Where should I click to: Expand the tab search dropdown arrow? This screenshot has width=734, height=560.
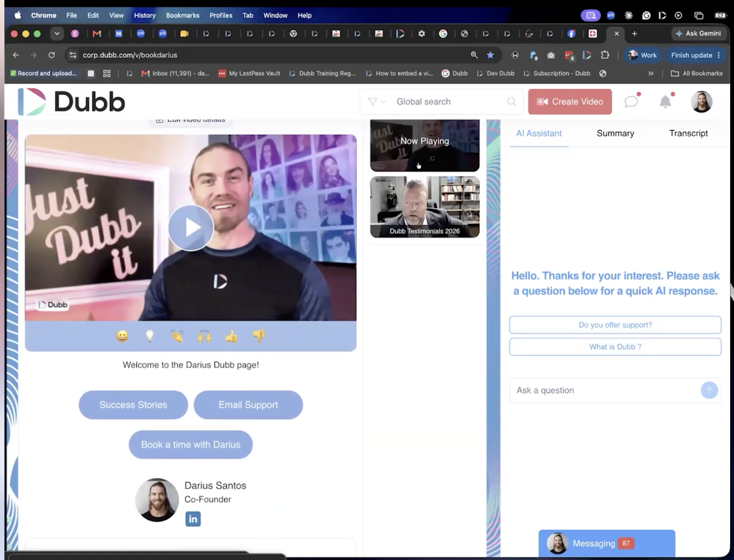pyautogui.click(x=56, y=33)
